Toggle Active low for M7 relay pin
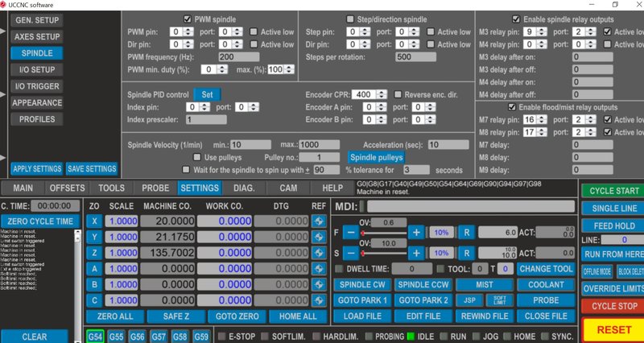Screen dimensions: 644x343 point(608,119)
